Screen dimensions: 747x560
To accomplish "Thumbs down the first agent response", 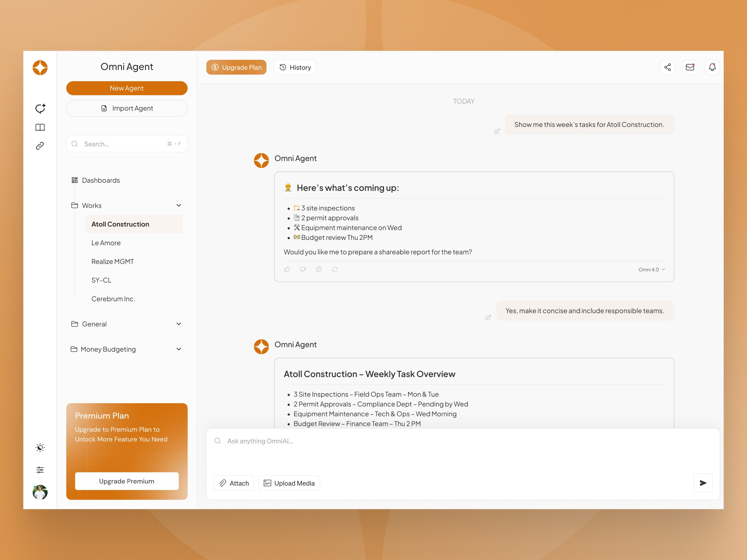I will coord(303,269).
